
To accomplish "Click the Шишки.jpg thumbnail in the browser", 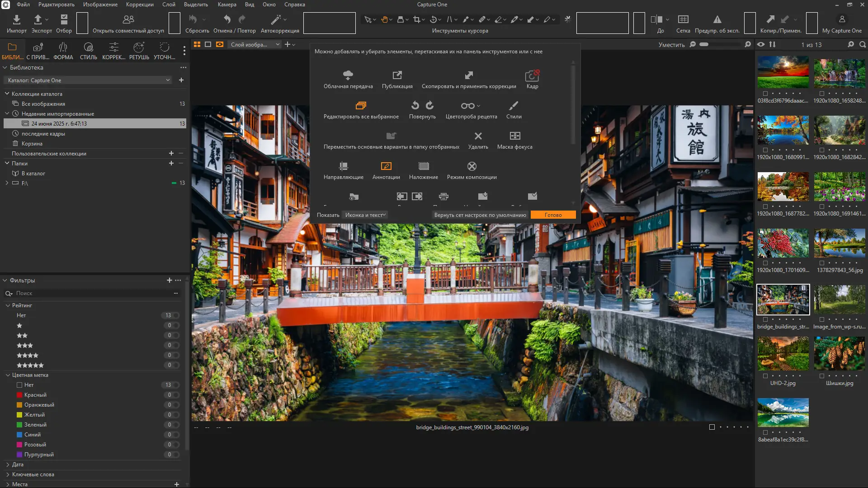I will 840,354.
